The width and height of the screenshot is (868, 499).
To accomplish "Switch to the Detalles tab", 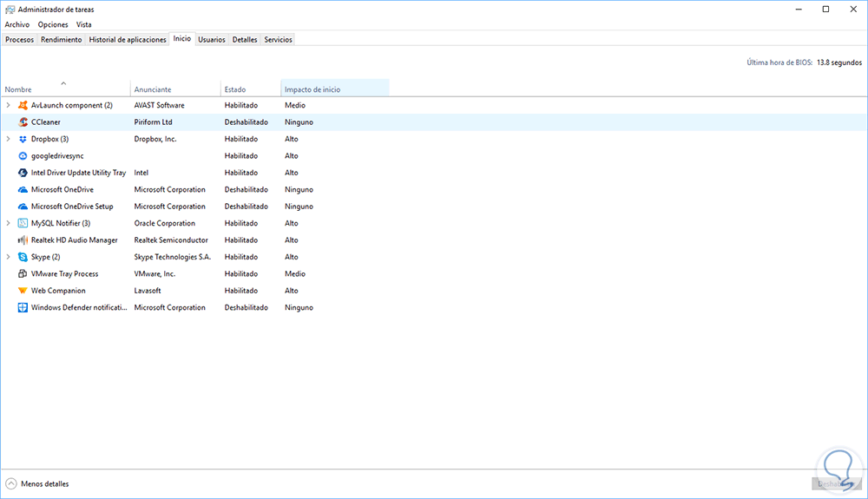I will pyautogui.click(x=245, y=40).
